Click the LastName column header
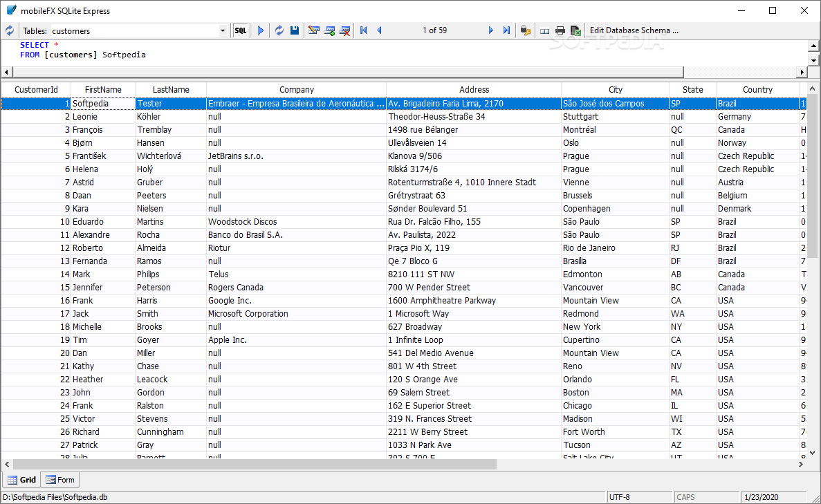The width and height of the screenshot is (821, 504). tap(171, 89)
